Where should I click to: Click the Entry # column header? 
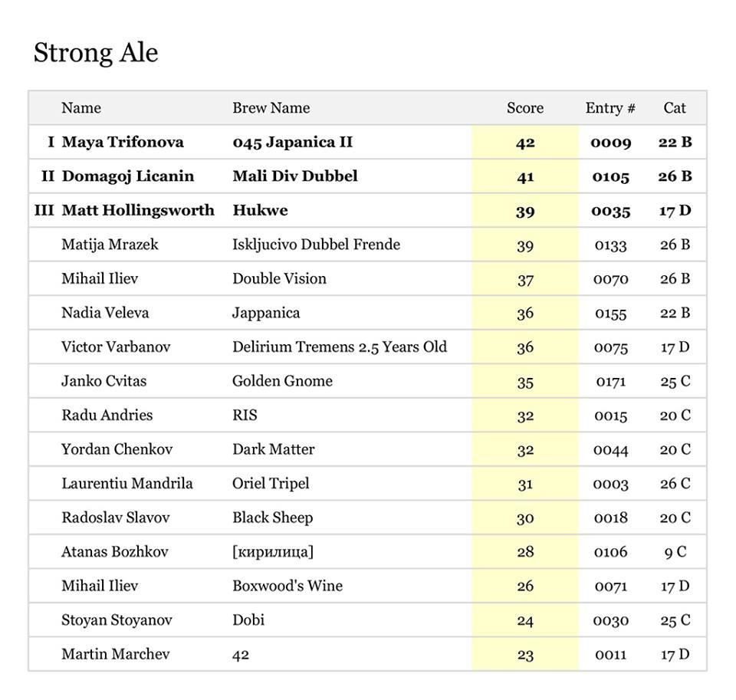[610, 108]
